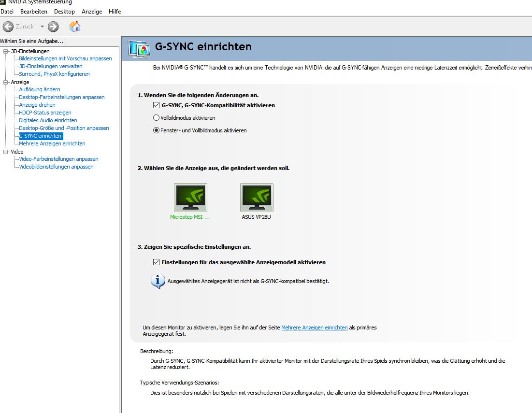Open Video-Farbeinstellungen anpassen
Image resolution: width=532 pixels, height=413 pixels.
click(x=58, y=159)
